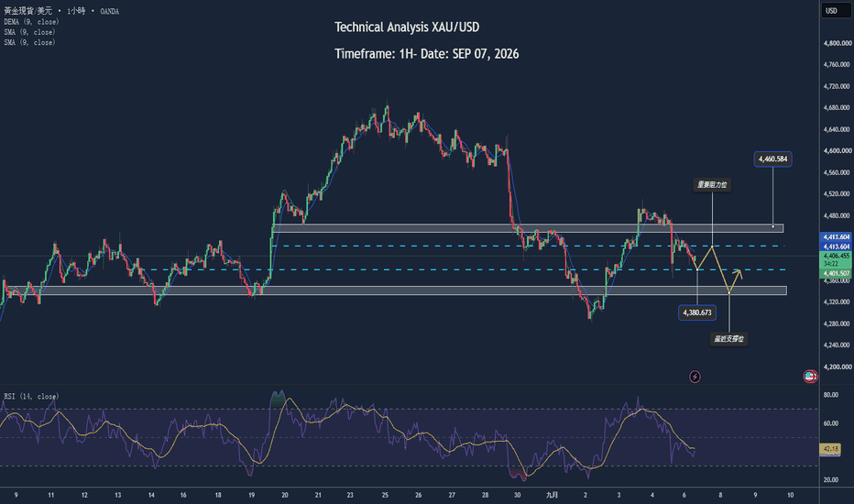
Task: Click the Technical Analysis XAU/USD title text
Action: coord(407,27)
